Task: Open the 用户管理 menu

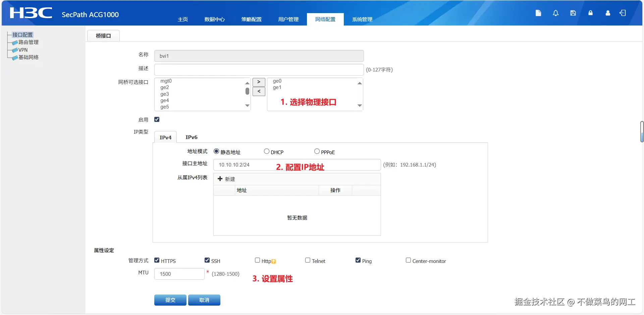Action: pyautogui.click(x=288, y=19)
